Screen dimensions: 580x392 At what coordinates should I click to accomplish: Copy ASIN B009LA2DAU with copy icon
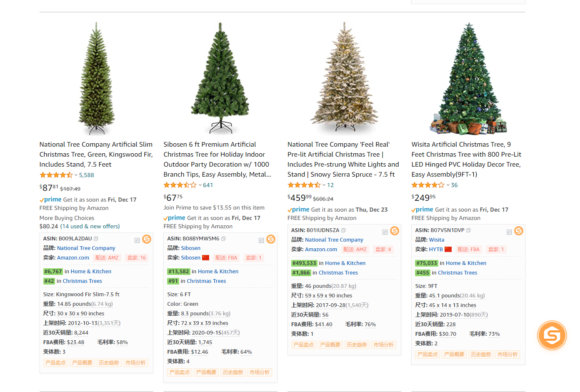click(96, 239)
